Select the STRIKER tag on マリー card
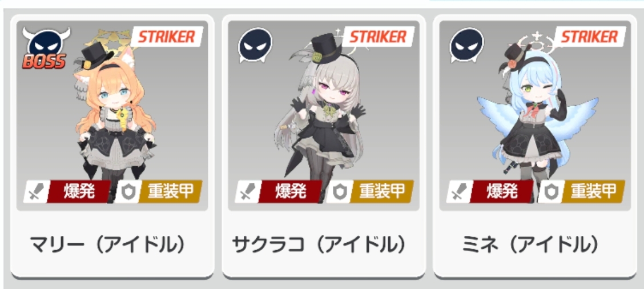This screenshot has height=289, width=644. [167, 37]
